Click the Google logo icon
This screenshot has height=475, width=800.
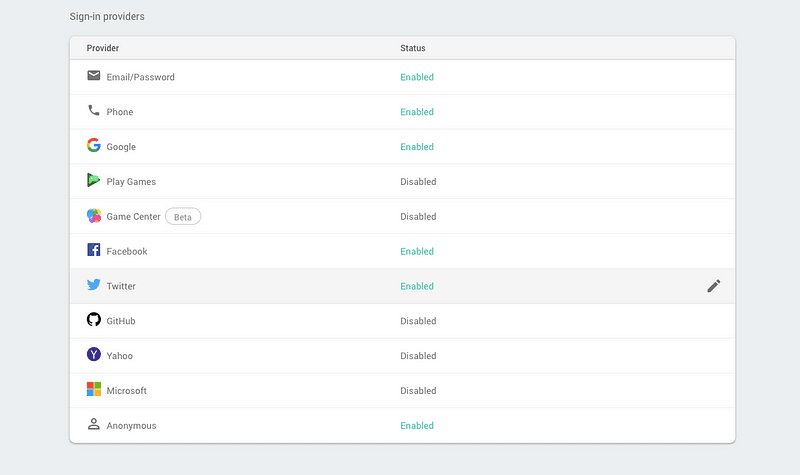click(x=93, y=145)
